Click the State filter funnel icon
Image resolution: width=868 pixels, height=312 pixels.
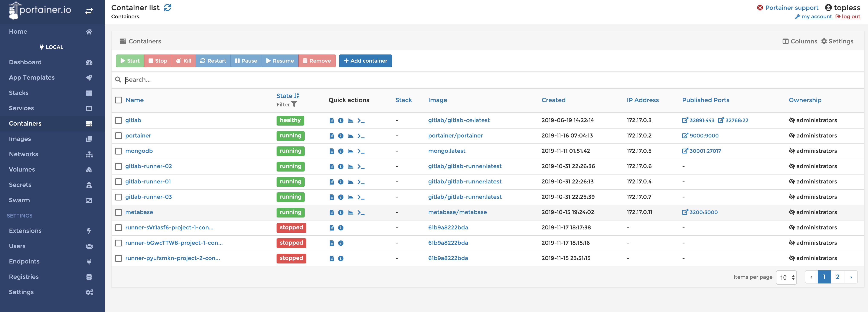click(294, 104)
